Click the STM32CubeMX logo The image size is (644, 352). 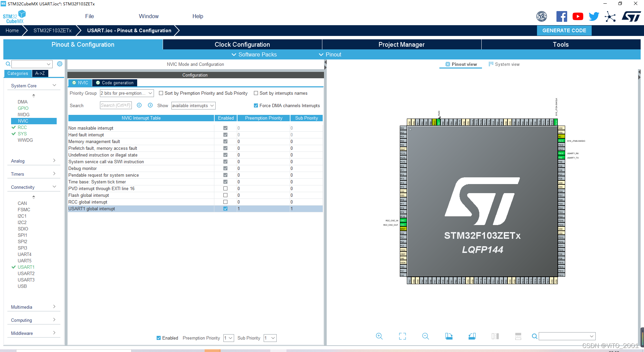[14, 16]
